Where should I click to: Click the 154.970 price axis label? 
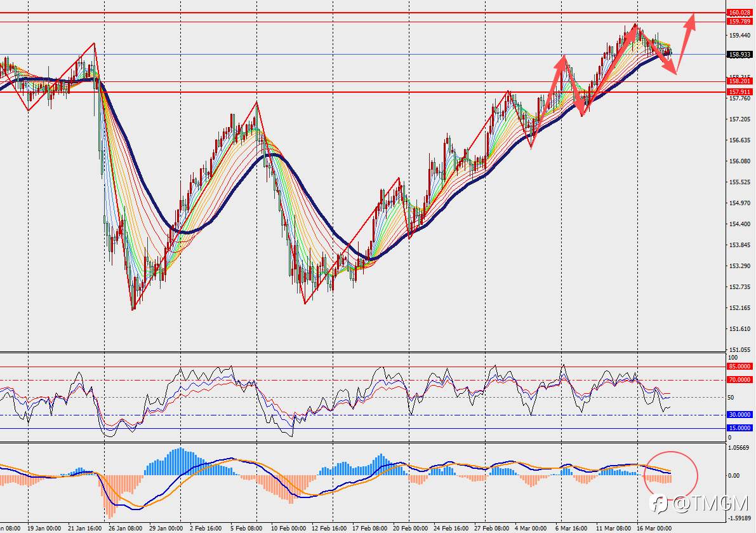740,203
